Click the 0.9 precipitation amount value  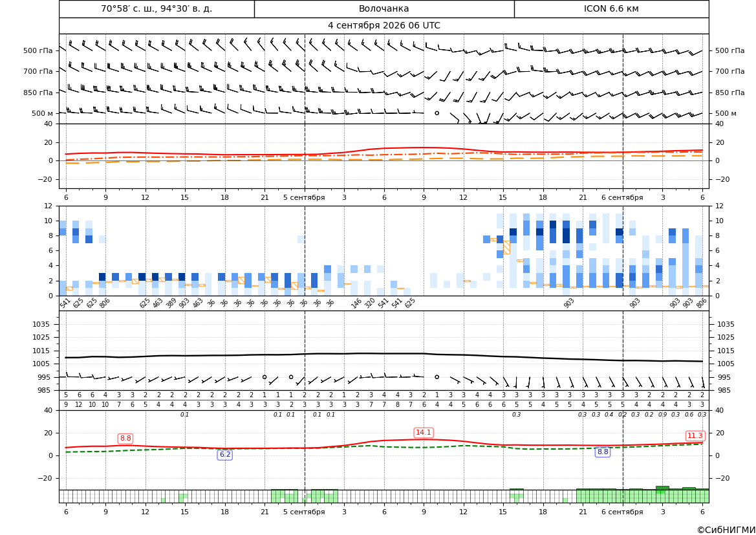(662, 415)
